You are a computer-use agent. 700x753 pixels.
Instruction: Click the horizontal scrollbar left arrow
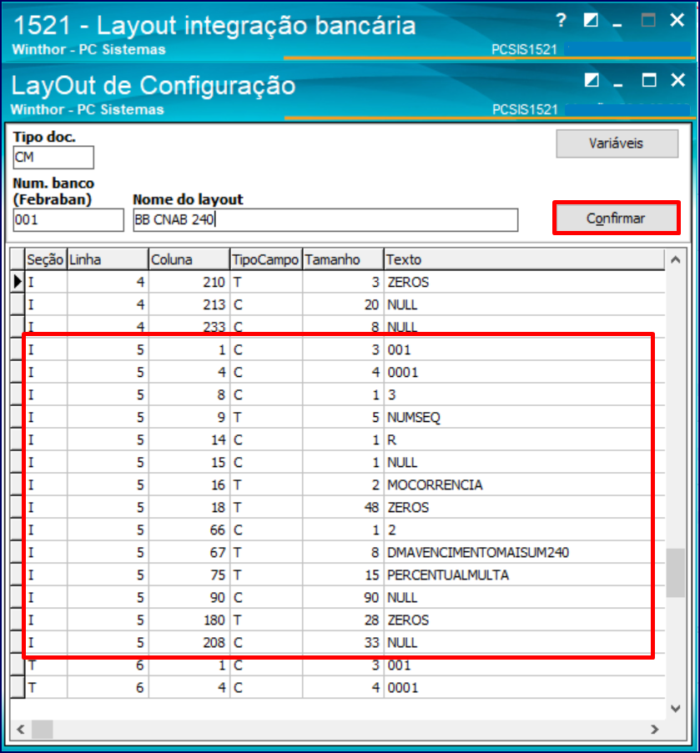pos(20,729)
